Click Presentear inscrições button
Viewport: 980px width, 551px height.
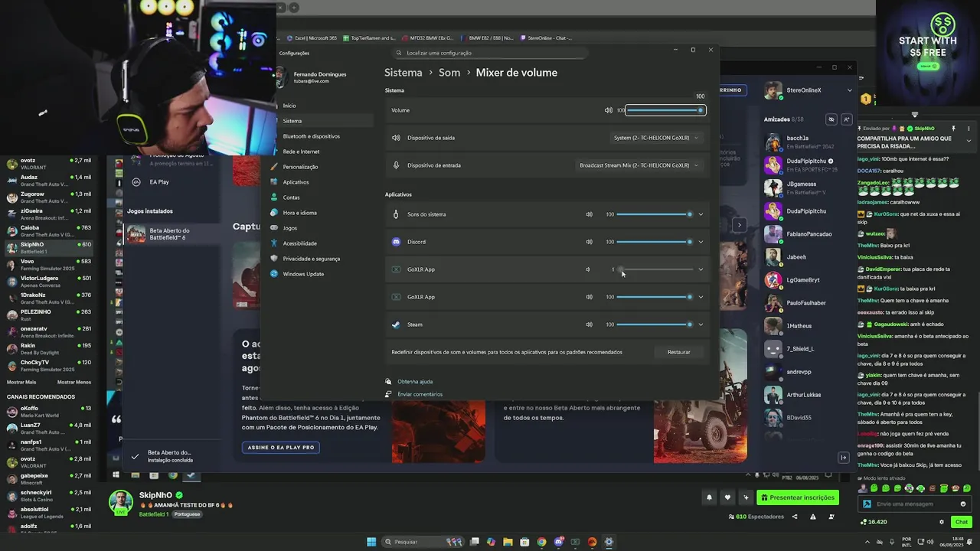[798, 497]
